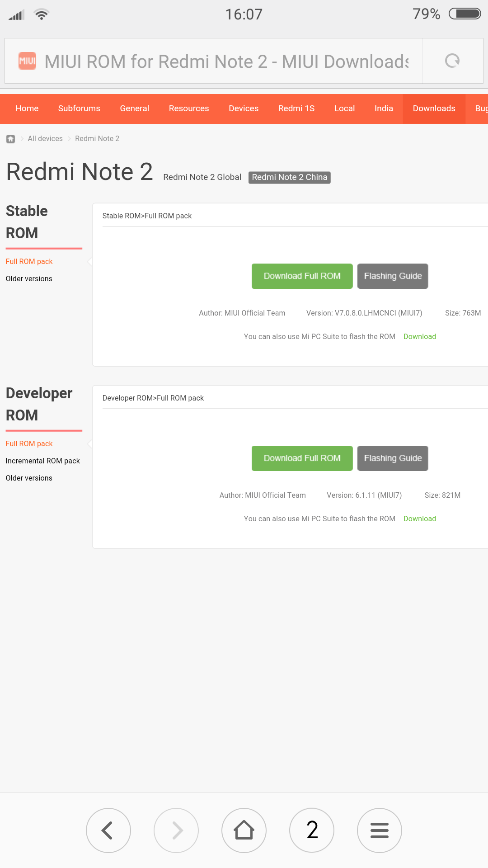
Task: Tap the address bar page title
Action: pos(226,61)
